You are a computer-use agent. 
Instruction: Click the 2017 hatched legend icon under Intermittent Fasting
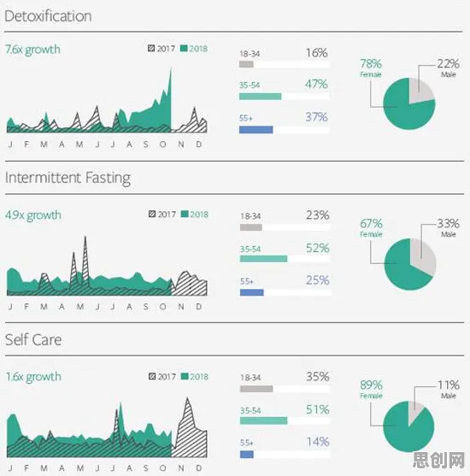pyautogui.click(x=152, y=214)
